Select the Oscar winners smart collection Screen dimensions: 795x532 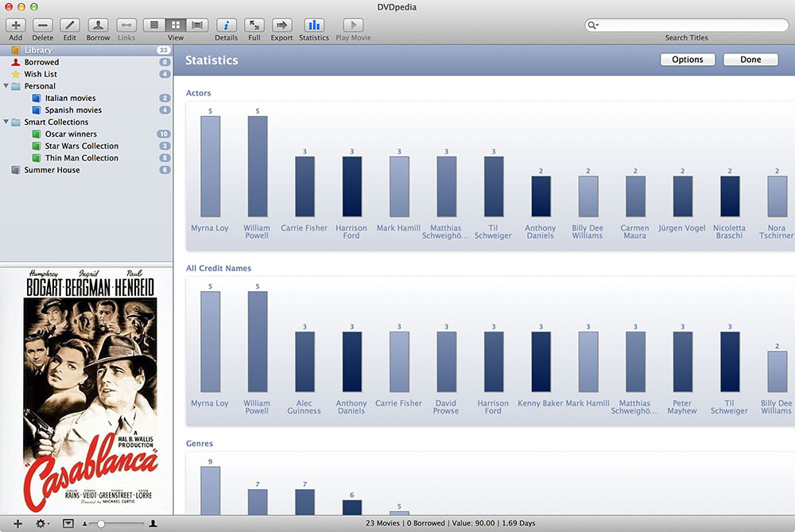(x=86, y=134)
